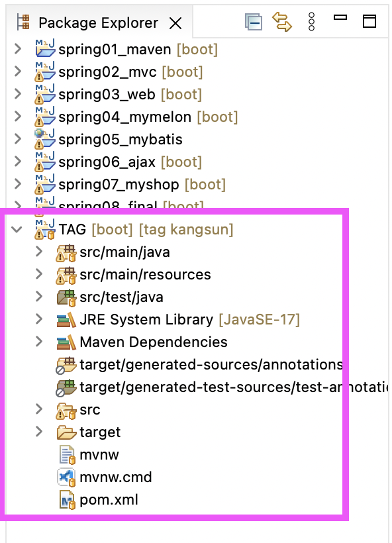
Task: Select the mvnw file name
Action: click(x=99, y=455)
